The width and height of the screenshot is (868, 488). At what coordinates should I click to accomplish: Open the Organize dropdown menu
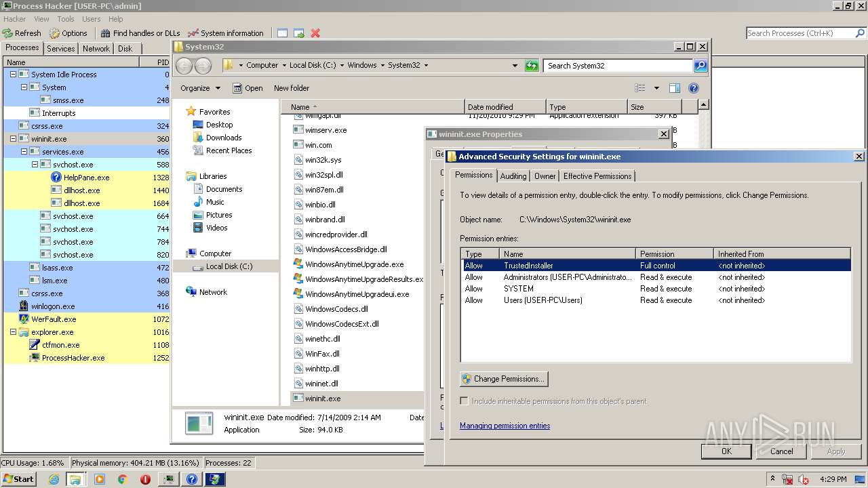[200, 88]
